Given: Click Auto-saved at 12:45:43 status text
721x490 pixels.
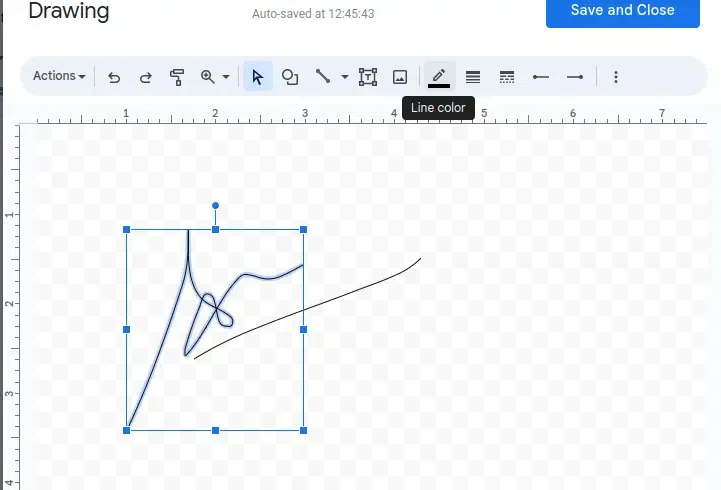Looking at the screenshot, I should pos(313,14).
